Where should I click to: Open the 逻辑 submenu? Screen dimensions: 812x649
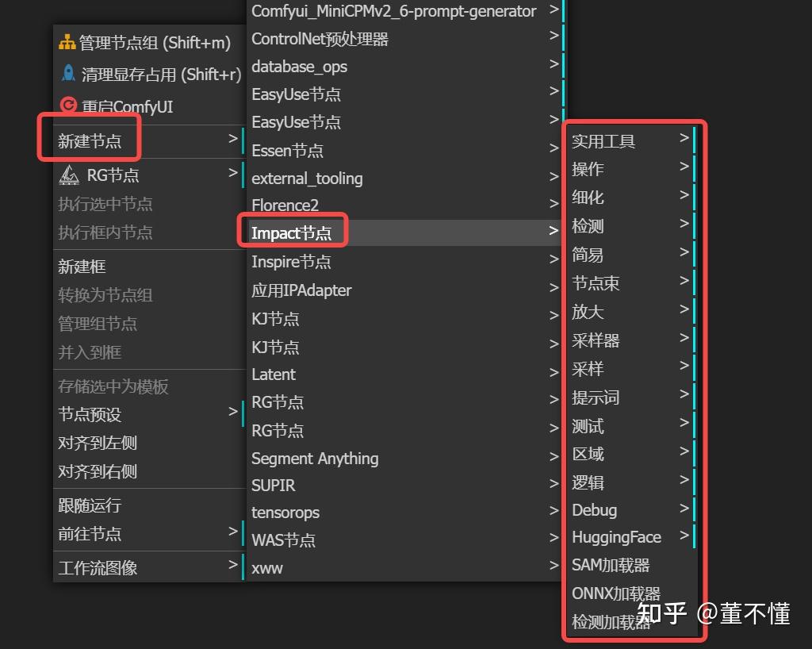coord(631,482)
